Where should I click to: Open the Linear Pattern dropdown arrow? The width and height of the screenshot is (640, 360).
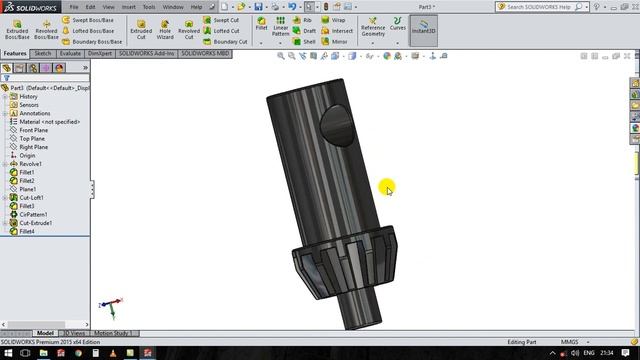[x=280, y=43]
